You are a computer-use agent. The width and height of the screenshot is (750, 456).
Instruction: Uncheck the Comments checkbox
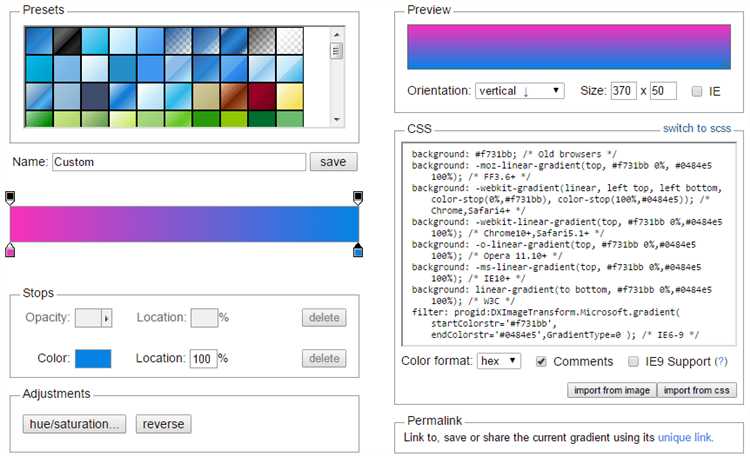click(x=542, y=361)
